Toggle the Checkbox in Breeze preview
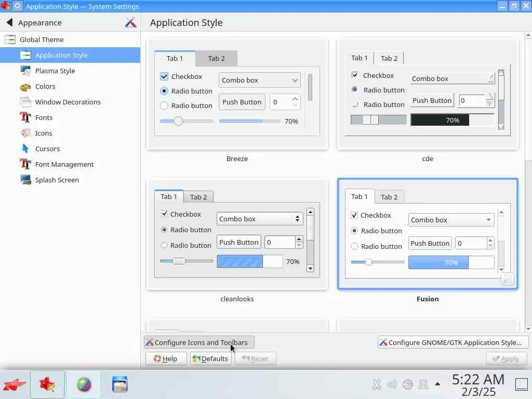The image size is (532, 399). [x=164, y=76]
